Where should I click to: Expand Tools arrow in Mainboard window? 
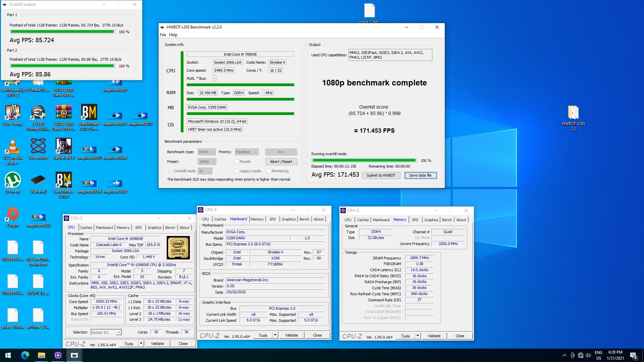[x=275, y=335]
